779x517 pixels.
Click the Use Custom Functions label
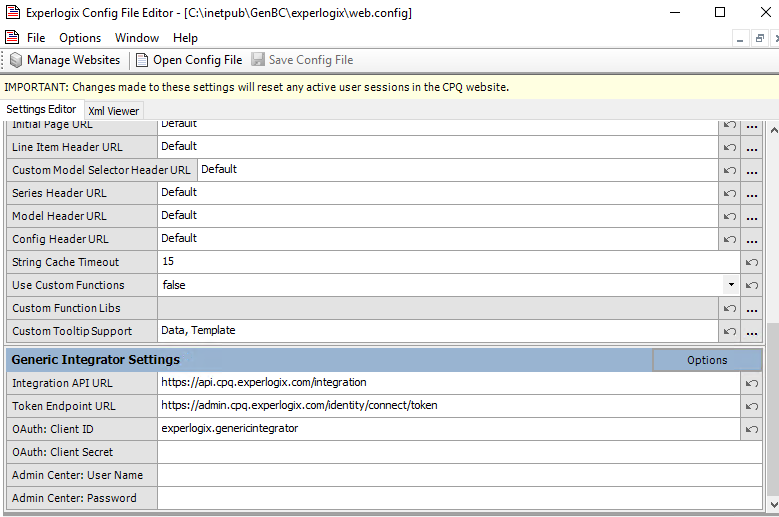pyautogui.click(x=69, y=285)
